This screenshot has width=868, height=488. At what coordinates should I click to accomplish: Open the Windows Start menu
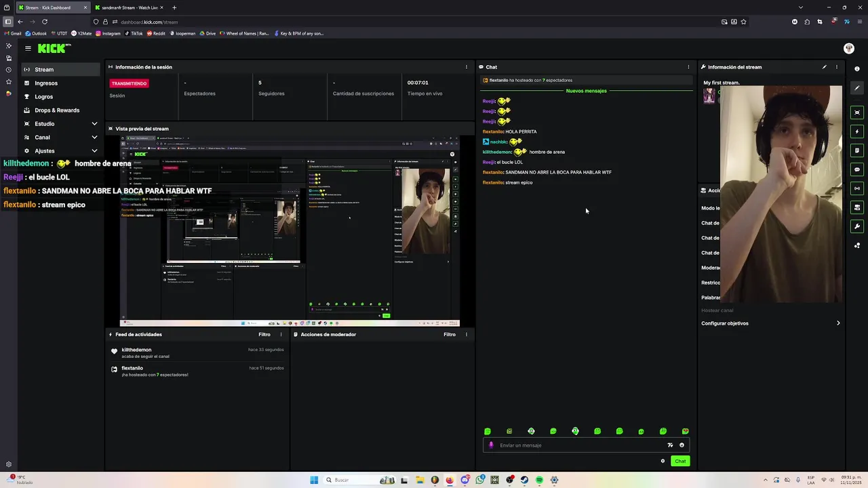[314, 480]
